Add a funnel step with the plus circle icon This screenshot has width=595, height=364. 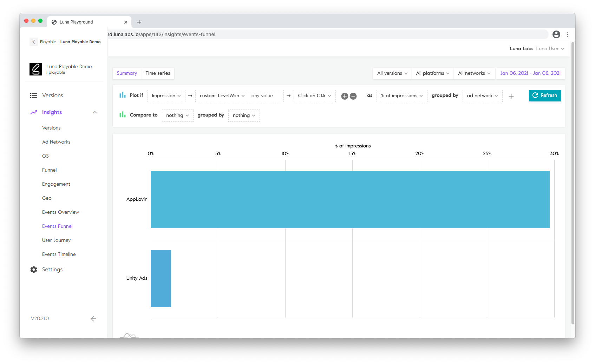[345, 96]
